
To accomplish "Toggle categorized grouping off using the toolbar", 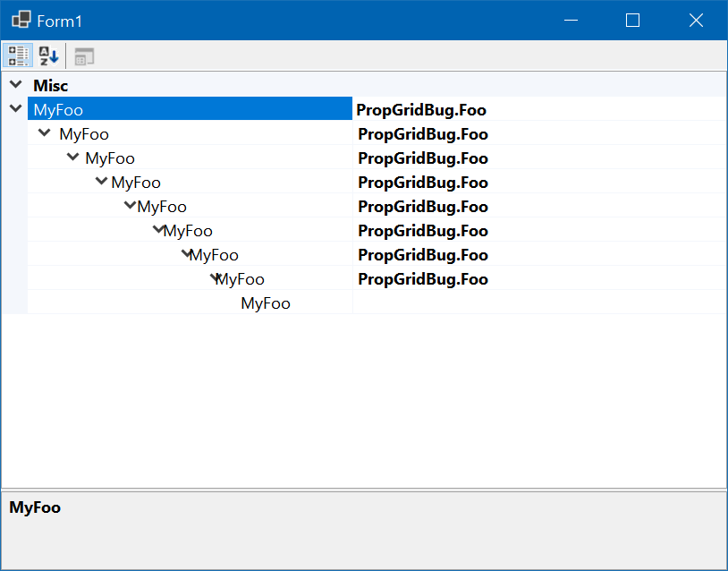I will click(17, 55).
